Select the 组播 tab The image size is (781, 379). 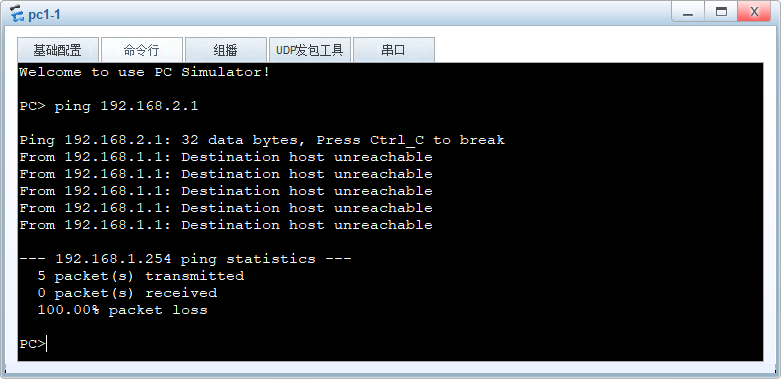(x=226, y=50)
